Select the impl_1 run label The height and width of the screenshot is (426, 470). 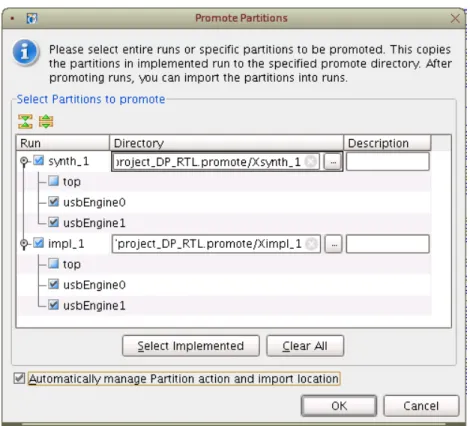(x=66, y=244)
